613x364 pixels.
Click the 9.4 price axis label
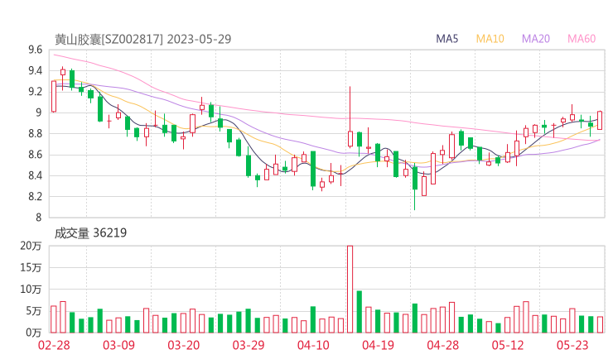pos(35,70)
